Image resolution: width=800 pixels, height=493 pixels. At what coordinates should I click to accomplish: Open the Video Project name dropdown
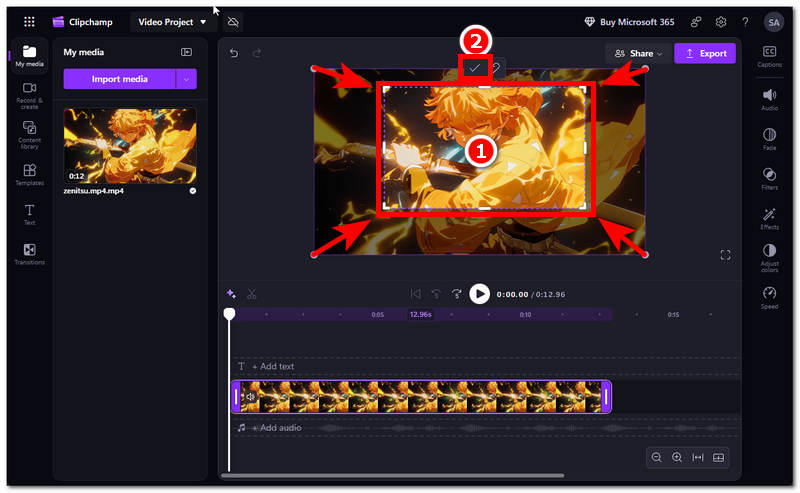[x=172, y=22]
